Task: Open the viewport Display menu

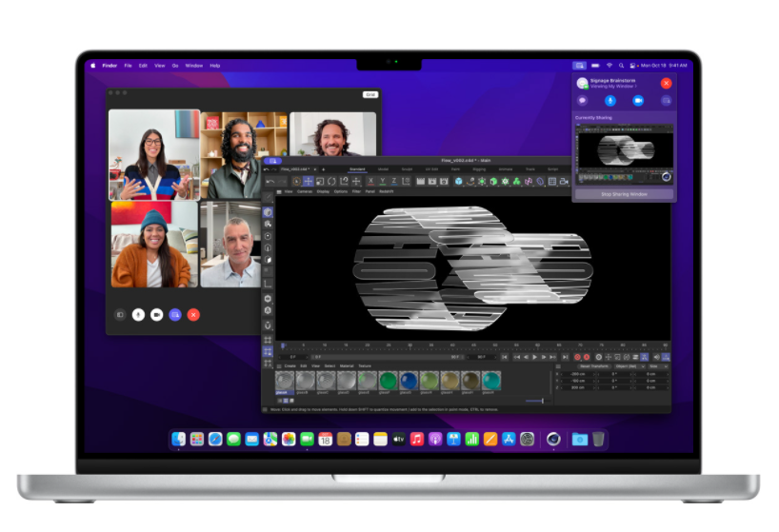Action: [x=323, y=191]
